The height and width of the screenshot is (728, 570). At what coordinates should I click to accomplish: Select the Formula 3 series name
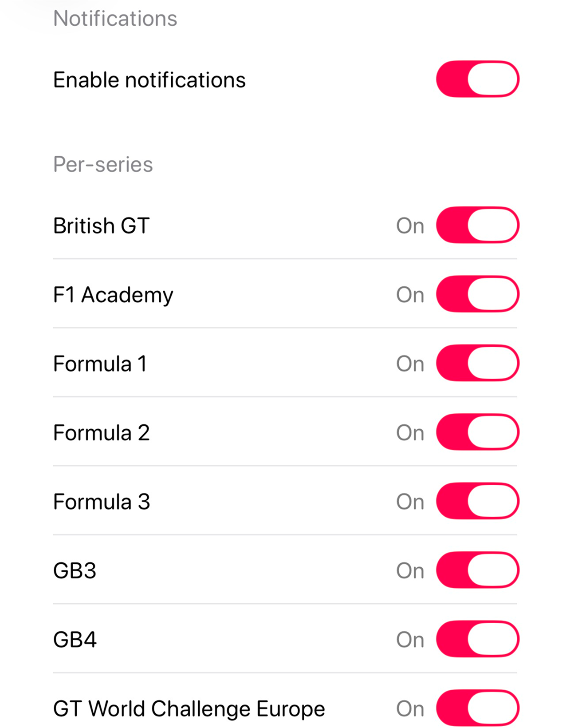[x=102, y=502]
